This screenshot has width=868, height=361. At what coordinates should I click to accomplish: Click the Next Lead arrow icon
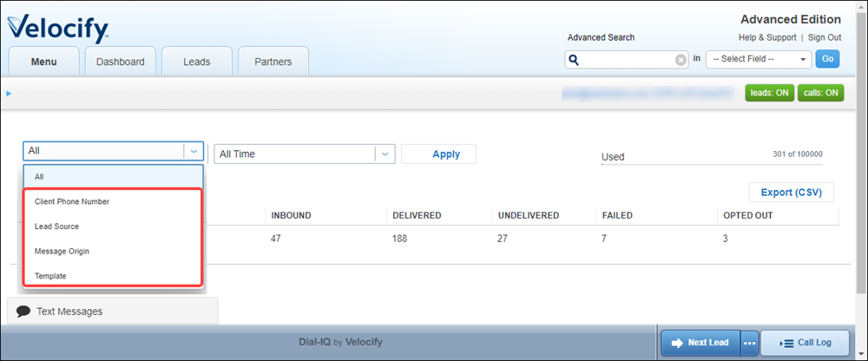677,343
